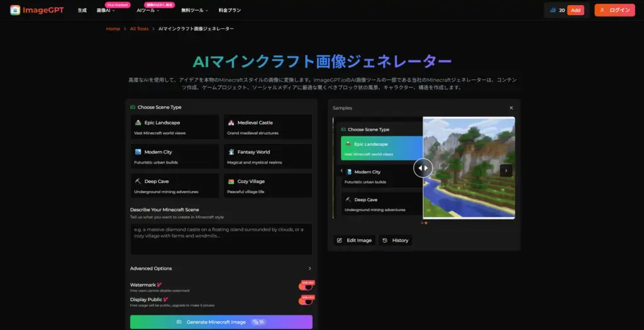
Task: Click the History button
Action: tap(396, 241)
